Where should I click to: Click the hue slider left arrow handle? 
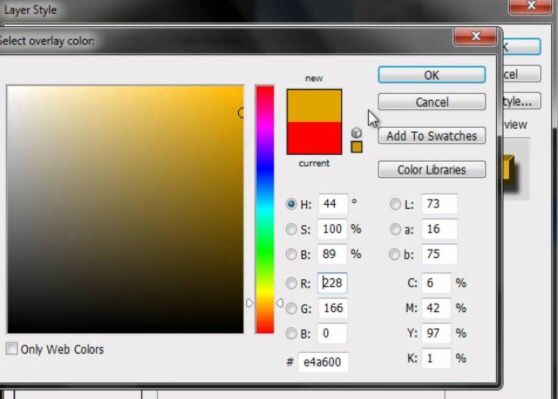click(x=249, y=303)
